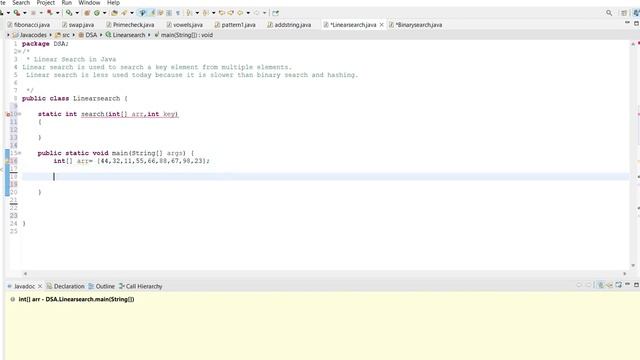Switch to fibonacci.java tab
This screenshot has height=360, width=640.
(x=29, y=25)
